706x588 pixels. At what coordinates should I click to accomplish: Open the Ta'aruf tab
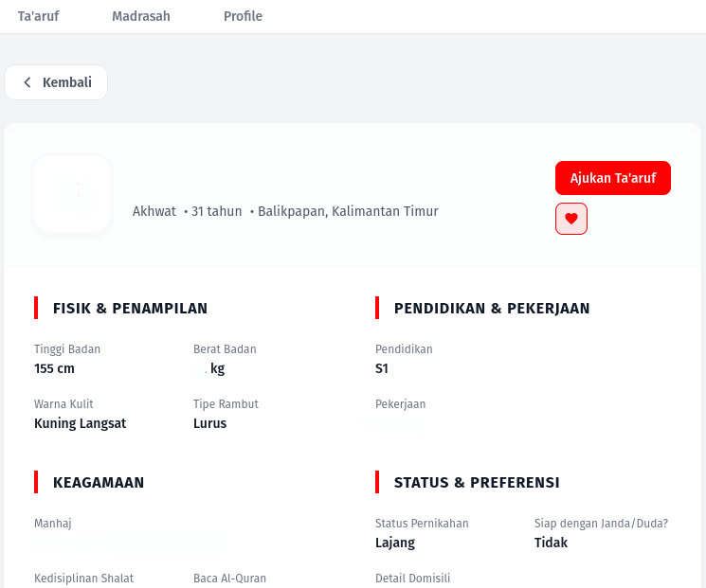pyautogui.click(x=38, y=16)
